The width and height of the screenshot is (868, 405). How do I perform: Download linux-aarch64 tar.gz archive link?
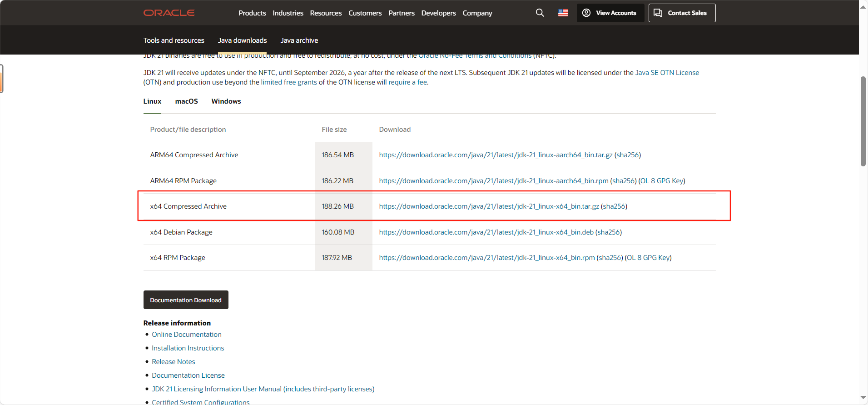496,155
